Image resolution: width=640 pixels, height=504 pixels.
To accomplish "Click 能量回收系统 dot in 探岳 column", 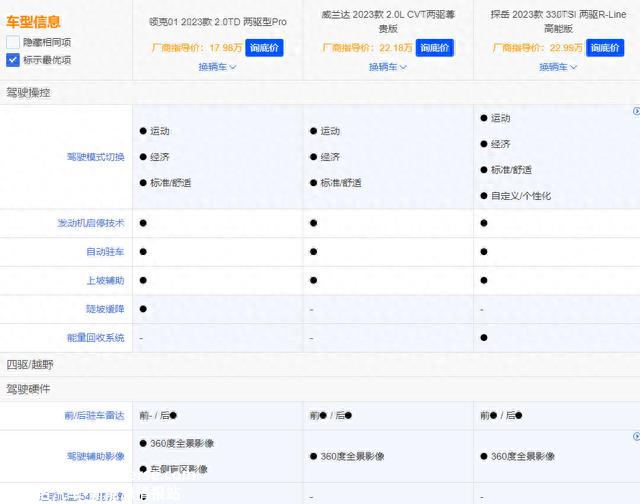I will click(484, 337).
